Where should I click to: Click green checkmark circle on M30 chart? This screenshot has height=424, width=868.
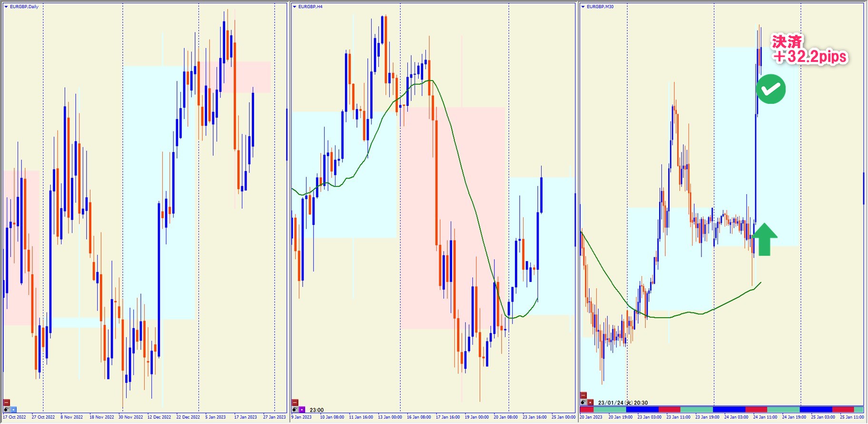(770, 89)
